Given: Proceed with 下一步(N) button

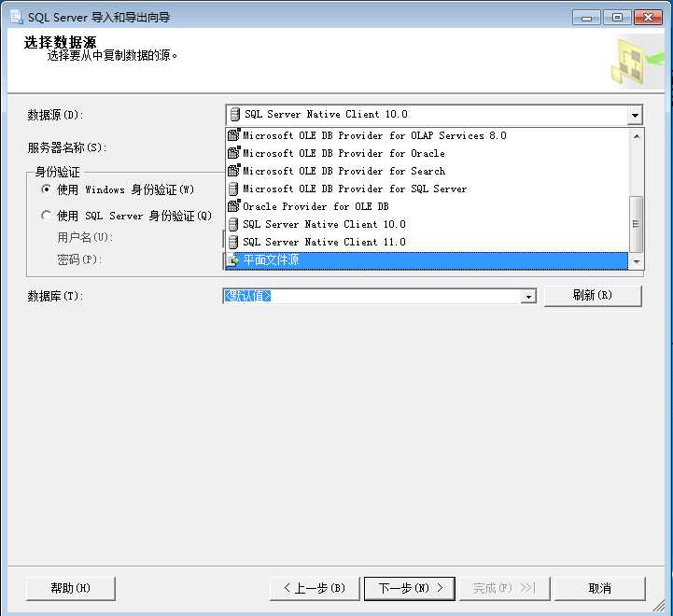Looking at the screenshot, I should 410,588.
